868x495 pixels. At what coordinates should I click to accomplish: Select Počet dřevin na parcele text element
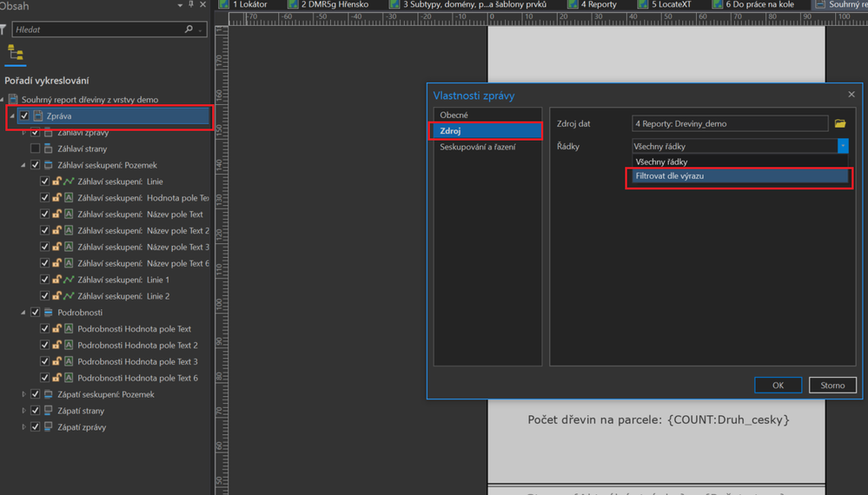click(x=659, y=419)
